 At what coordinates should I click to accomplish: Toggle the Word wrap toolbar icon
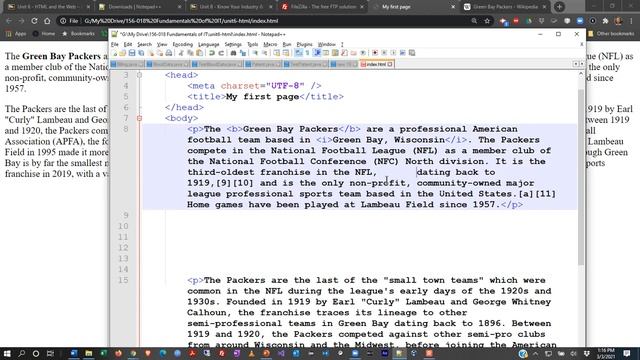pyautogui.click(x=299, y=53)
